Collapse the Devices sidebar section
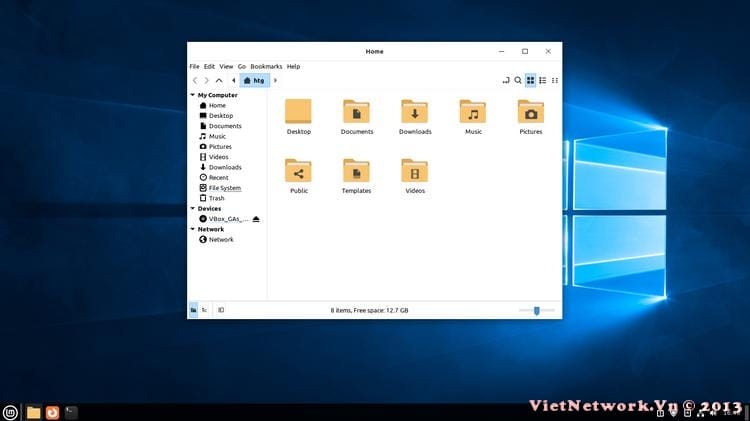This screenshot has height=421, width=750. pos(192,209)
